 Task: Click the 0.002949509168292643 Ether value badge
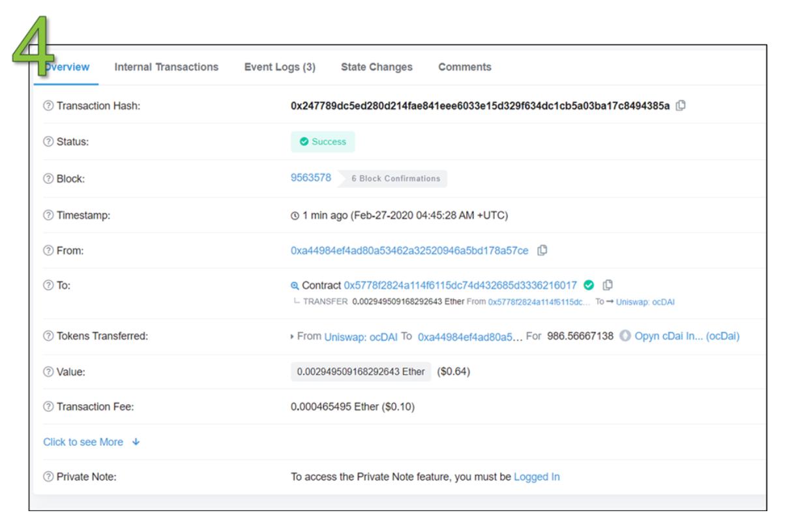pyautogui.click(x=361, y=372)
